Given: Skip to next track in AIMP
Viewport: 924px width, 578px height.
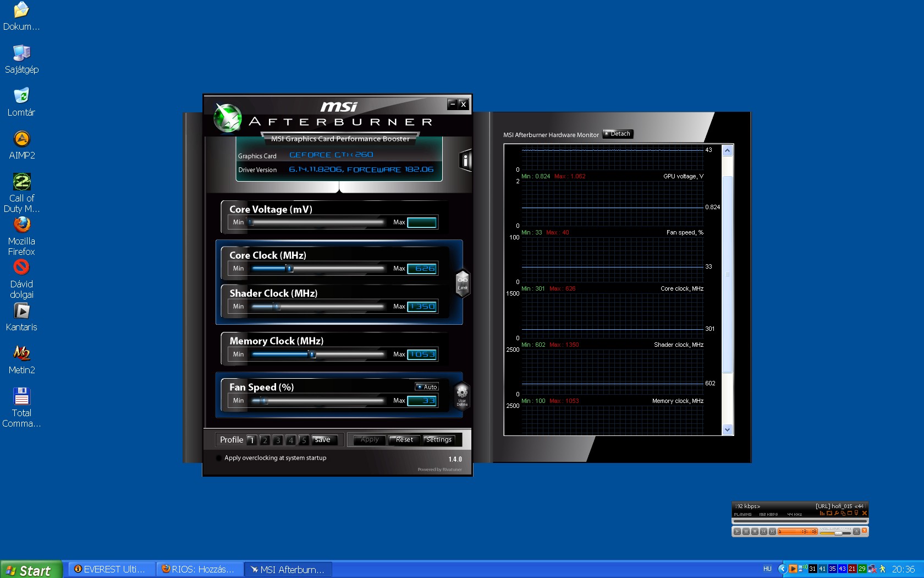Looking at the screenshot, I should click(773, 531).
